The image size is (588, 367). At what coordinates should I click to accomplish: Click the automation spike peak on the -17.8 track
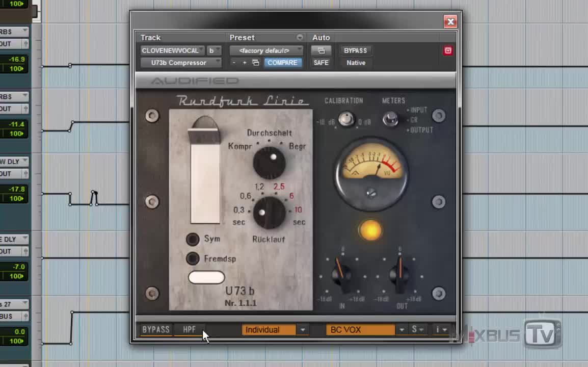(x=94, y=193)
